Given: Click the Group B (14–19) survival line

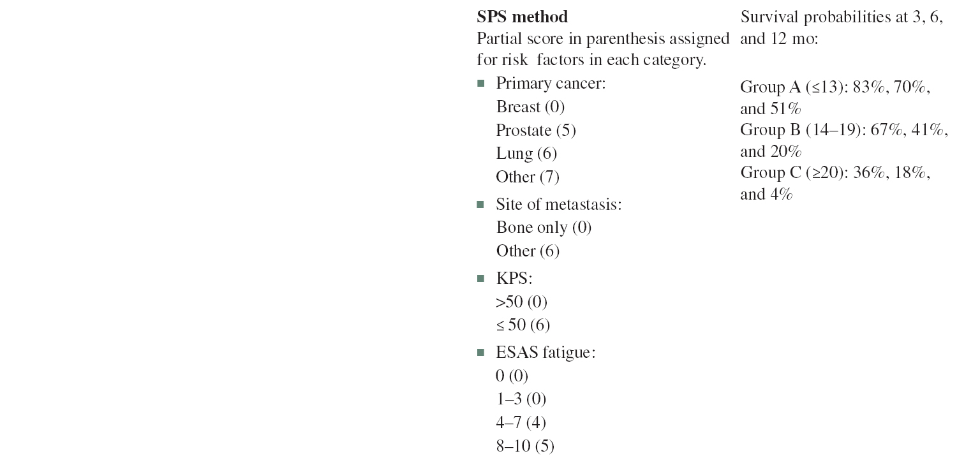Looking at the screenshot, I should [843, 131].
